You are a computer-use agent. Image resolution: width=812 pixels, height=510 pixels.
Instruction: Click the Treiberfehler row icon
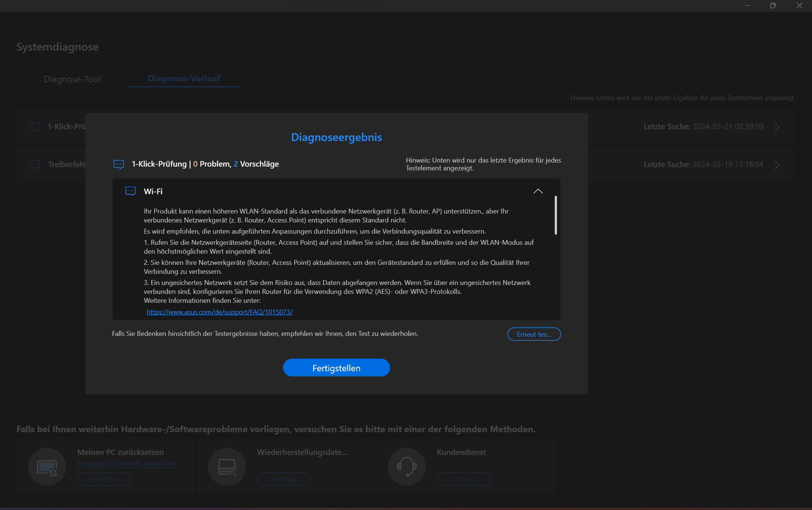click(35, 164)
